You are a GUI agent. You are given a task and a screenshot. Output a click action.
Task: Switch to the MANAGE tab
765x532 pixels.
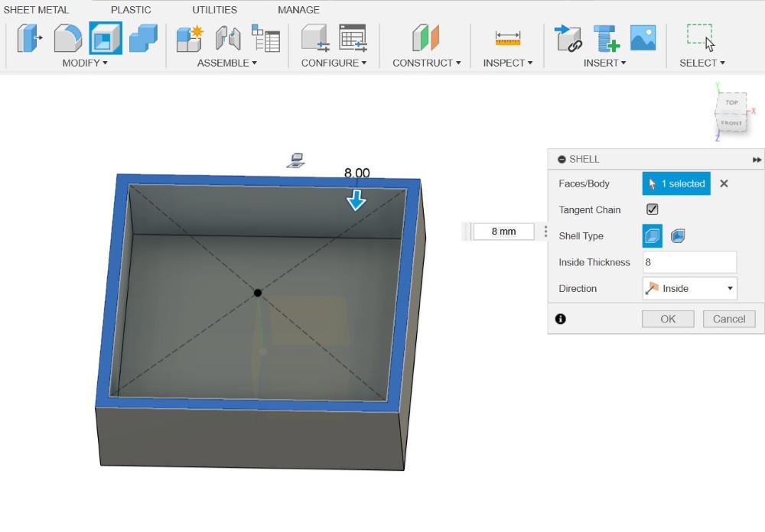click(298, 10)
